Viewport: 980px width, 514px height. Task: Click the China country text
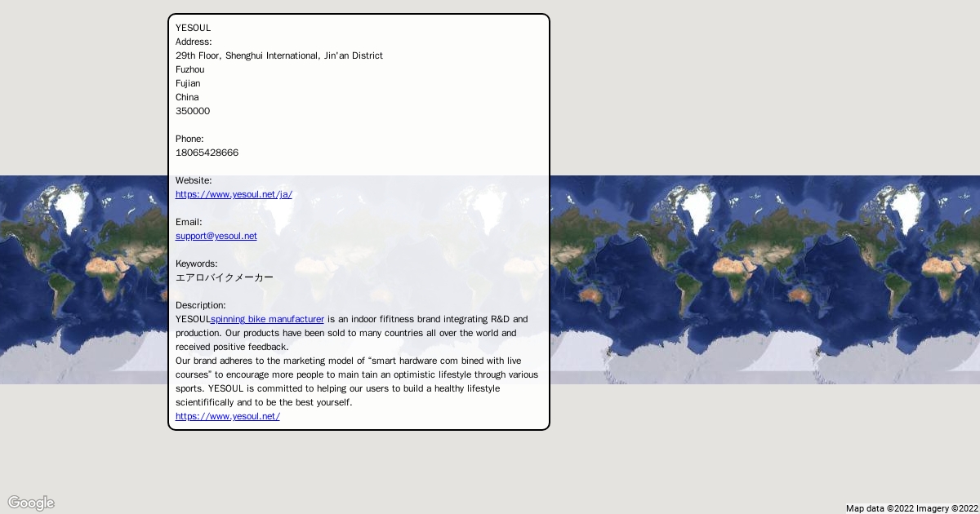coord(187,97)
